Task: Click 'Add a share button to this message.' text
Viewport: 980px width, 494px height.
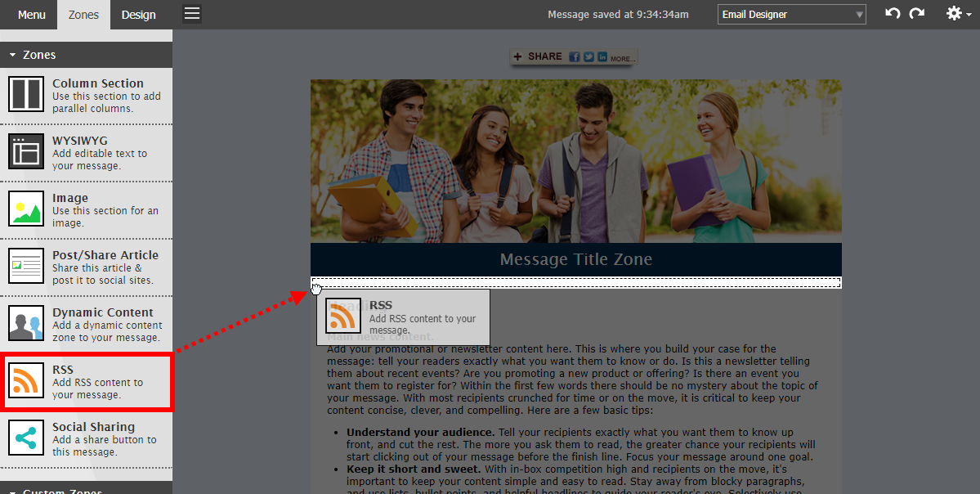Action: click(x=105, y=445)
